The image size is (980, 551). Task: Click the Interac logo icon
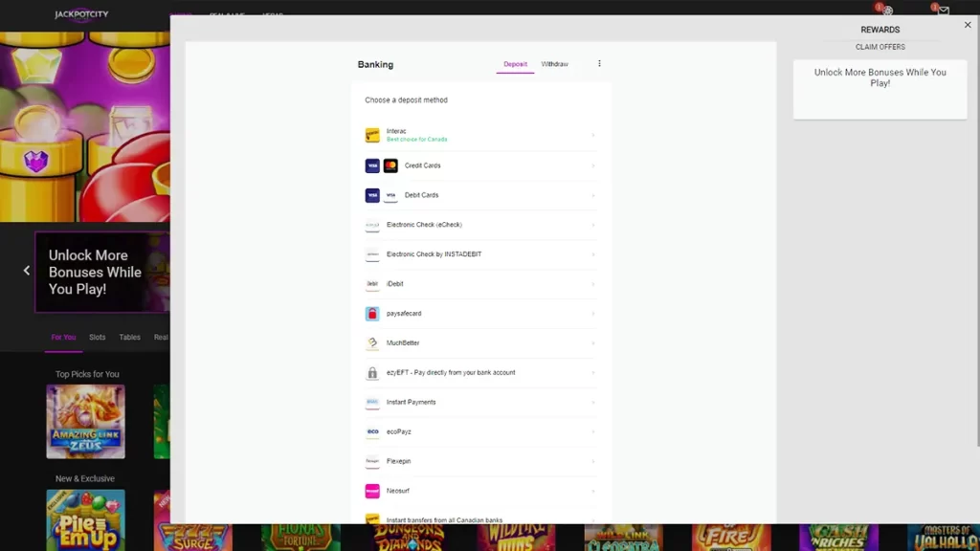(372, 135)
